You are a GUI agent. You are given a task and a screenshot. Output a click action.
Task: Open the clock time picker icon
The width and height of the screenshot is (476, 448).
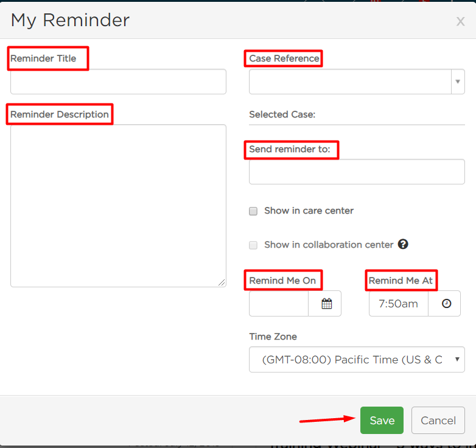click(x=446, y=304)
